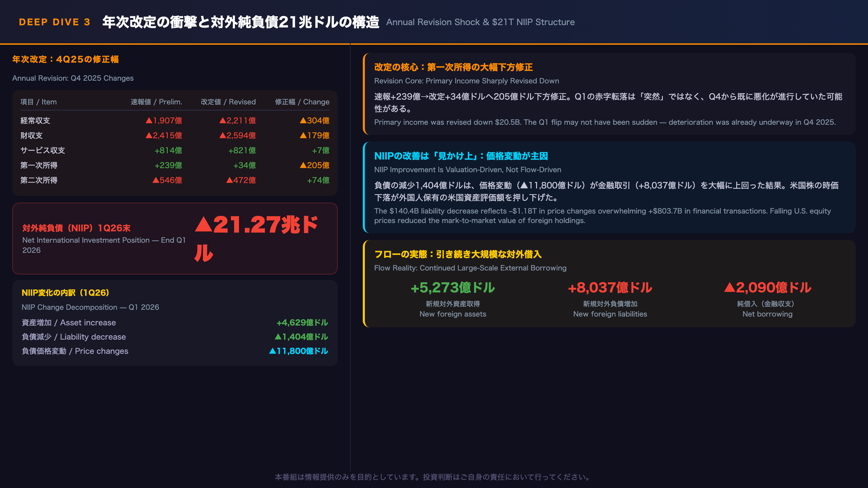The width and height of the screenshot is (868, 488).
Task: Click the '▲2,415億' cell
Action: click(x=164, y=135)
